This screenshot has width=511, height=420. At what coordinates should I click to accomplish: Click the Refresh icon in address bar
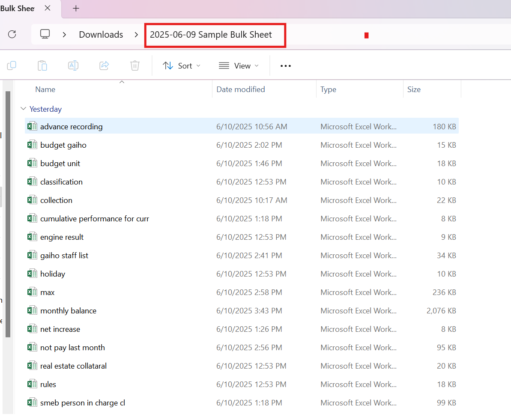12,34
